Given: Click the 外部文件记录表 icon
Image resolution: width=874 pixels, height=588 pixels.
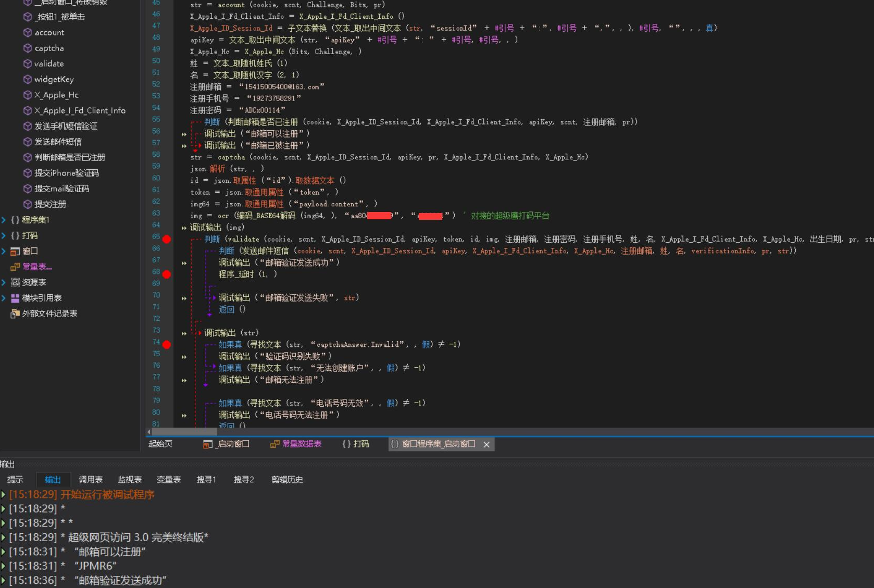Looking at the screenshot, I should [15, 314].
